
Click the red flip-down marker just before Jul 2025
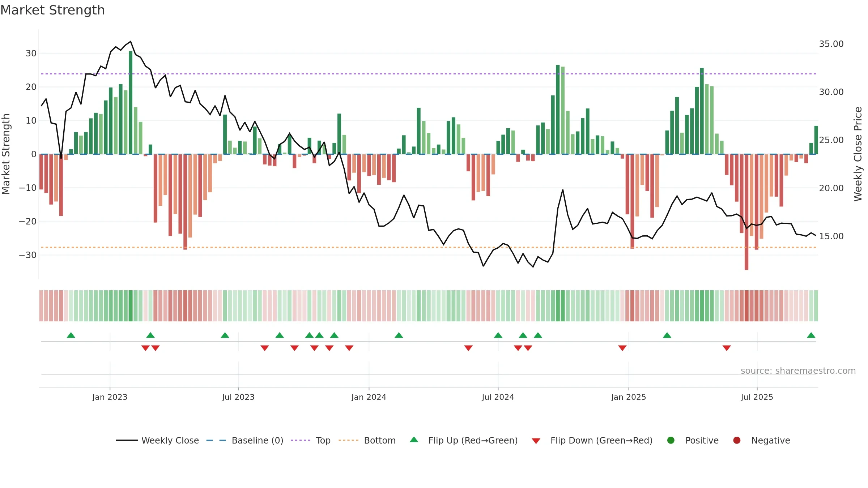pyautogui.click(x=727, y=348)
